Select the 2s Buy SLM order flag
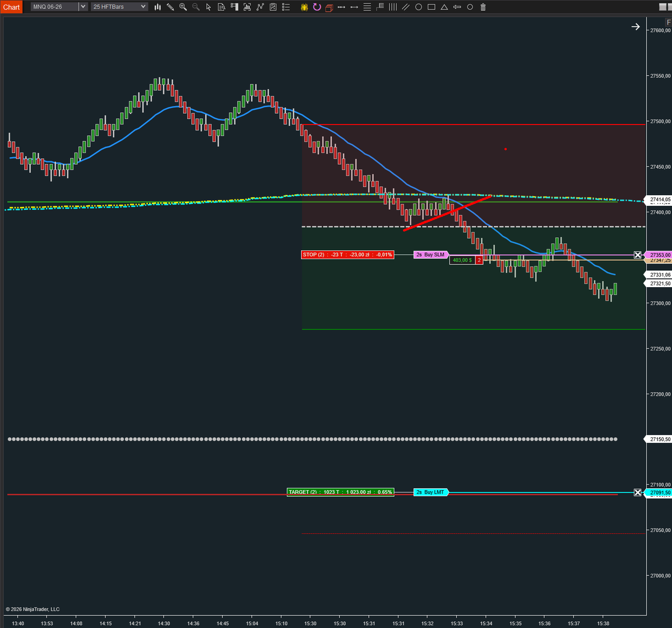Image resolution: width=672 pixels, height=628 pixels. click(x=430, y=255)
